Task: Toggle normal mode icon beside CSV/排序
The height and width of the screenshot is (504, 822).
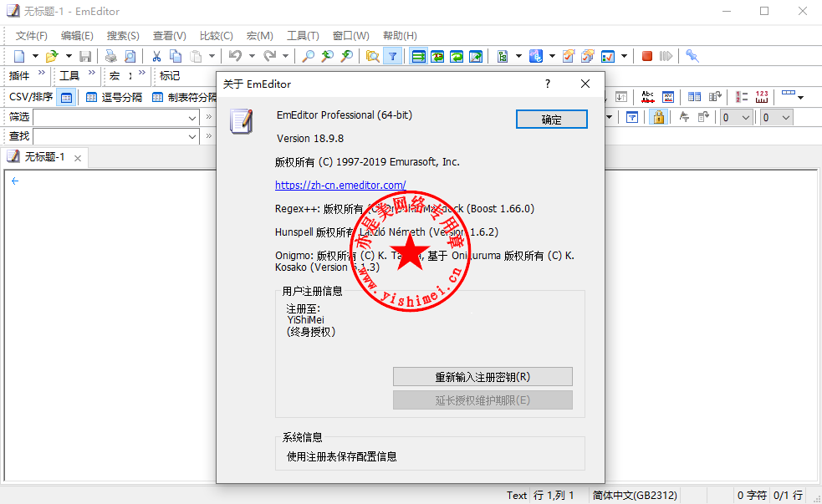Action: (x=67, y=98)
